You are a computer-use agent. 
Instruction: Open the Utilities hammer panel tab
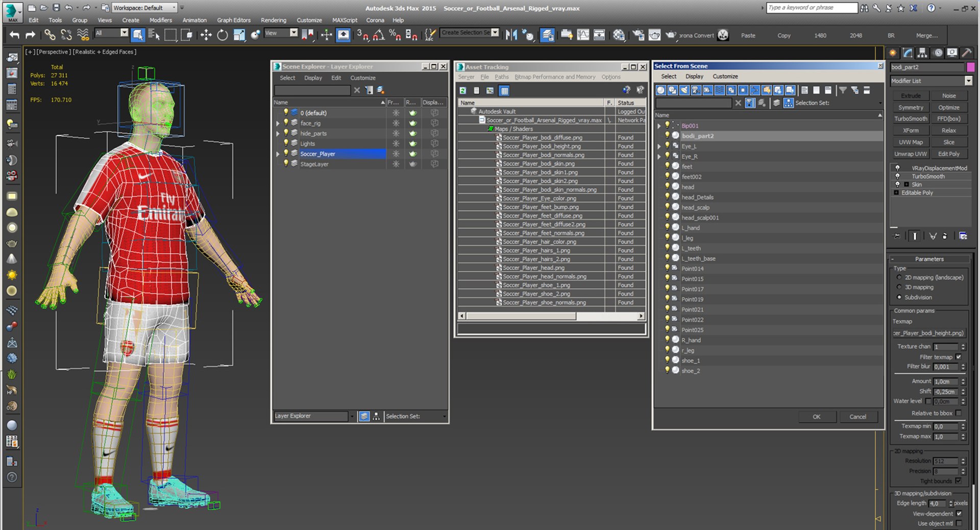pyautogui.click(x=966, y=53)
